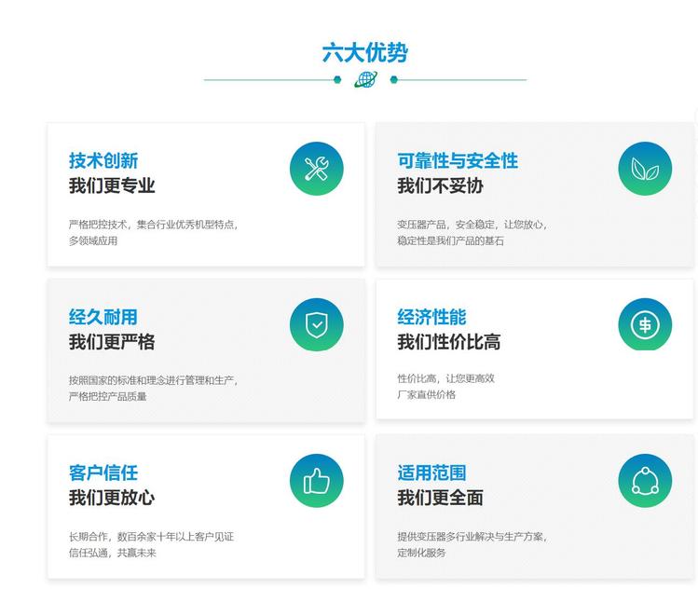This screenshot has width=698, height=616.
Task: Click the 我们更专业 subtitle
Action: 112,185
